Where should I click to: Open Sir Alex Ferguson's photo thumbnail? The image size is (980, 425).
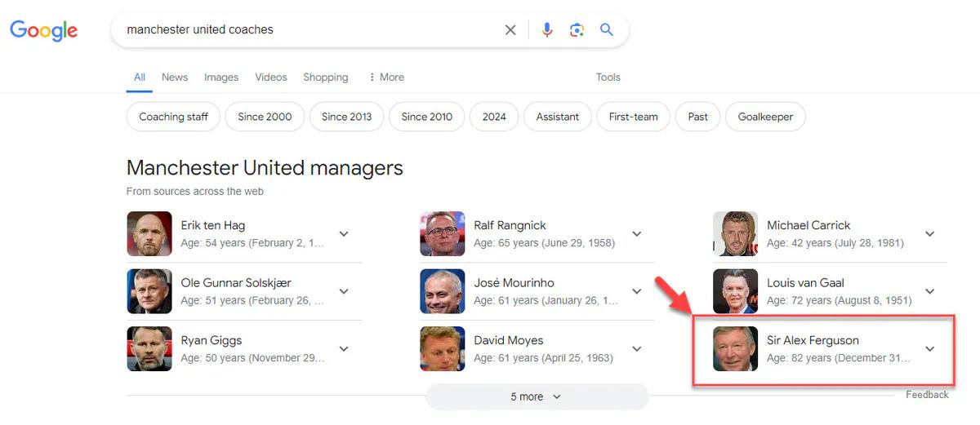735,349
